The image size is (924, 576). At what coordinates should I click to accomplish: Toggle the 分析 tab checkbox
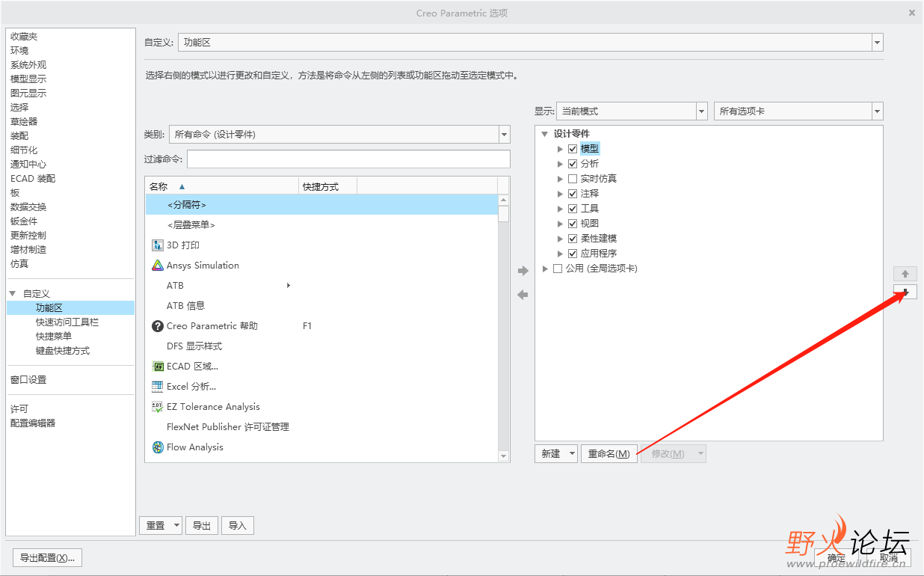[573, 164]
